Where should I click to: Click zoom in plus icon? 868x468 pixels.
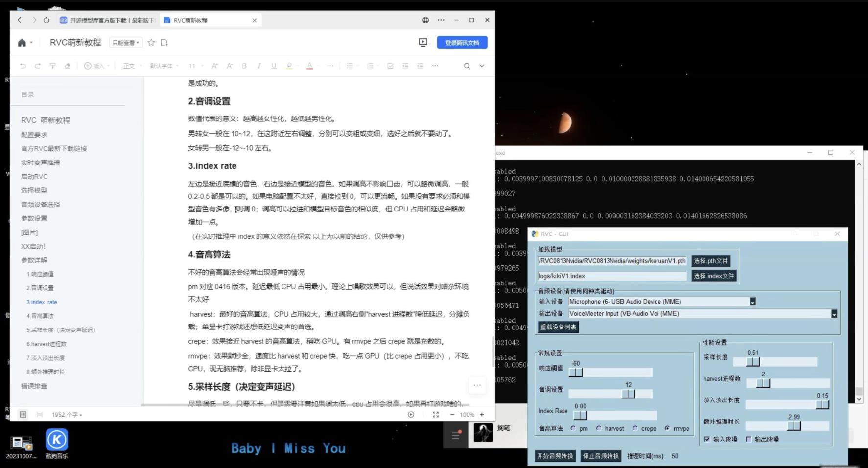482,415
